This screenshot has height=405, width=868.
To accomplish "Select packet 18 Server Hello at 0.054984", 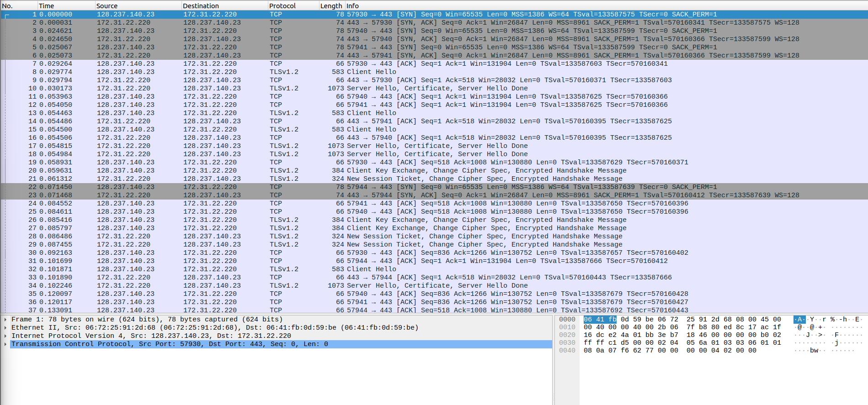I will (434, 154).
